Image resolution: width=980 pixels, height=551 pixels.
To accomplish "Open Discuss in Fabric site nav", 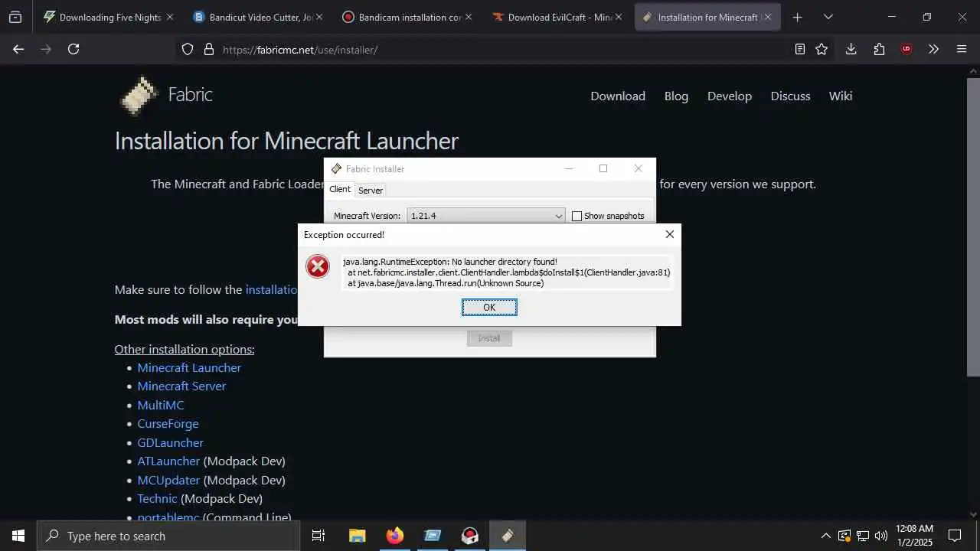I will click(790, 96).
